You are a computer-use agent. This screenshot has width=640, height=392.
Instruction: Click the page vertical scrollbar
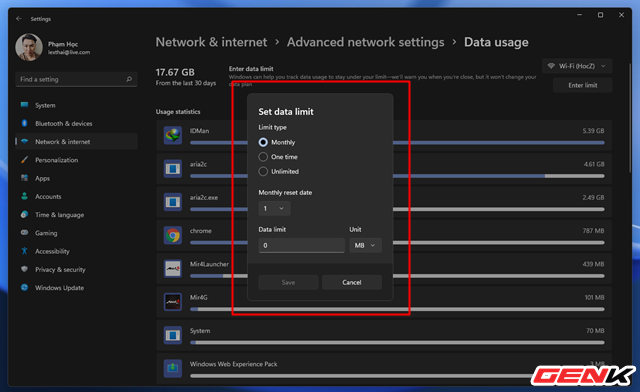(630, 118)
